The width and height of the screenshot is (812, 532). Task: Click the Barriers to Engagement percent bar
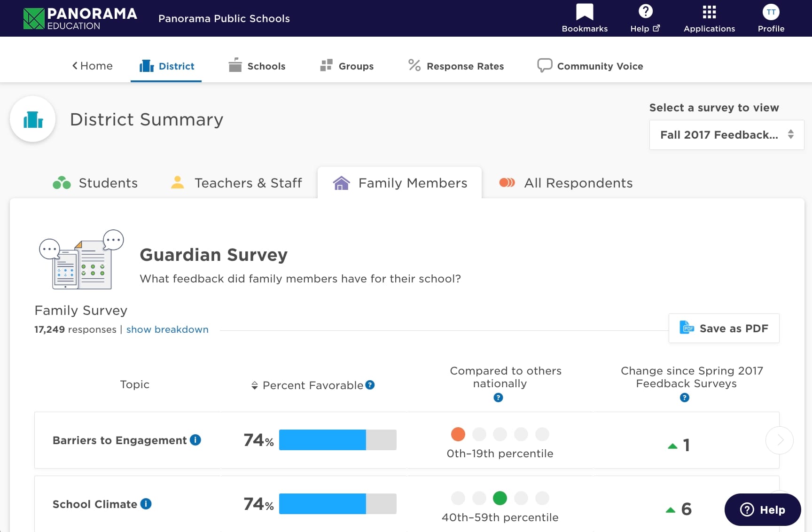coord(337,440)
